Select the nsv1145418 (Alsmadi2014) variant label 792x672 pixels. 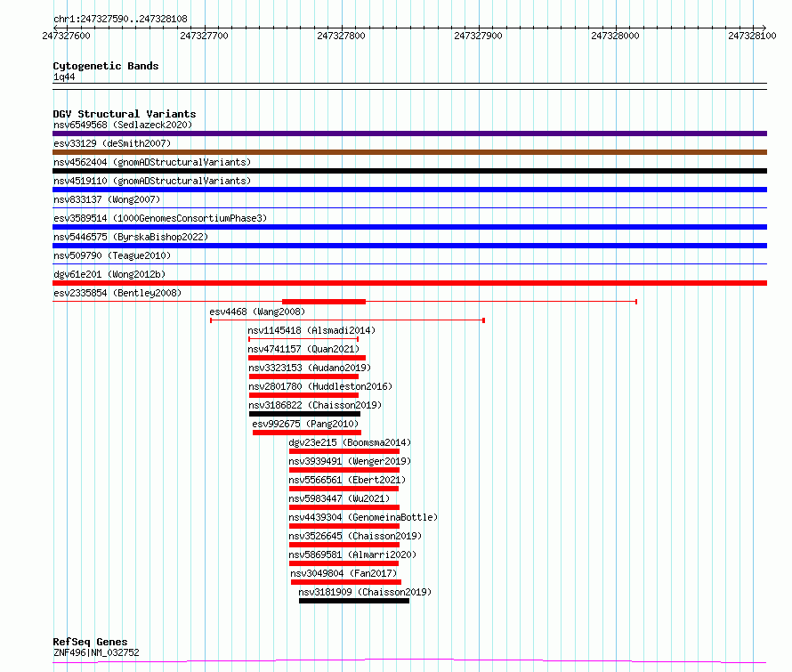click(x=311, y=330)
